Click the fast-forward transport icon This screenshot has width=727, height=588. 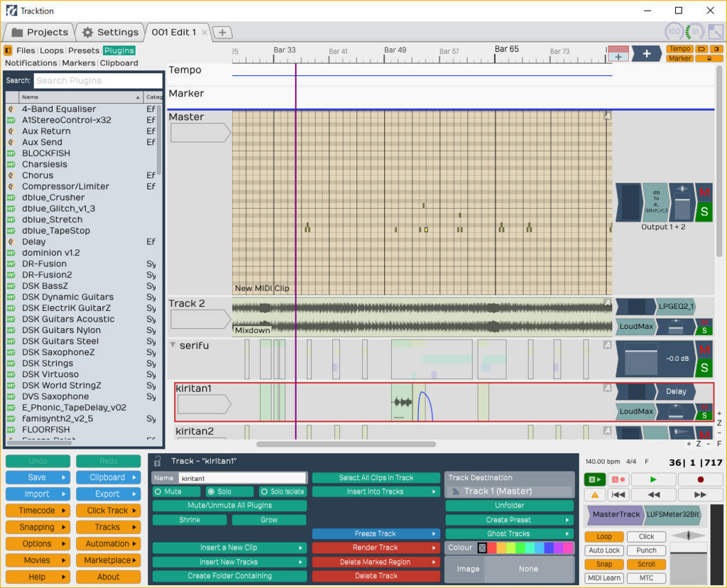700,495
